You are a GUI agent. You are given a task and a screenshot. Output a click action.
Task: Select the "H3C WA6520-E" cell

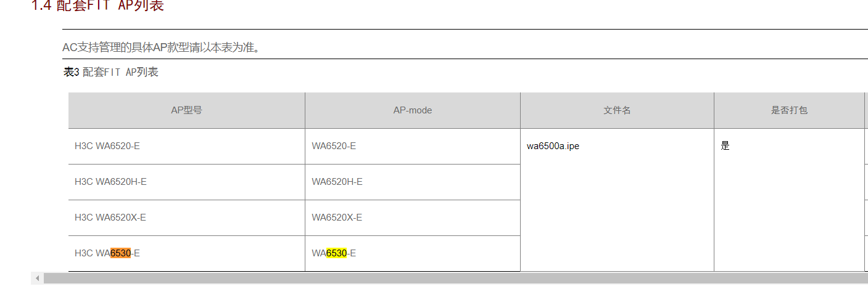(103, 146)
